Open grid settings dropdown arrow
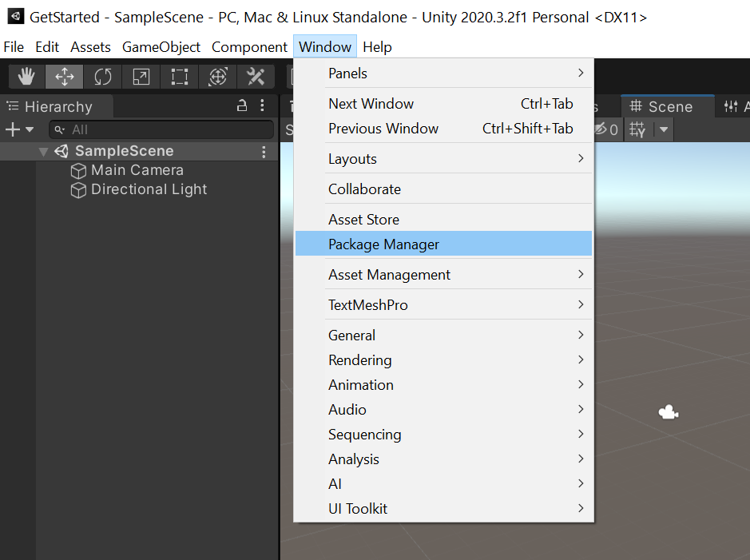The image size is (750, 560). point(664,129)
